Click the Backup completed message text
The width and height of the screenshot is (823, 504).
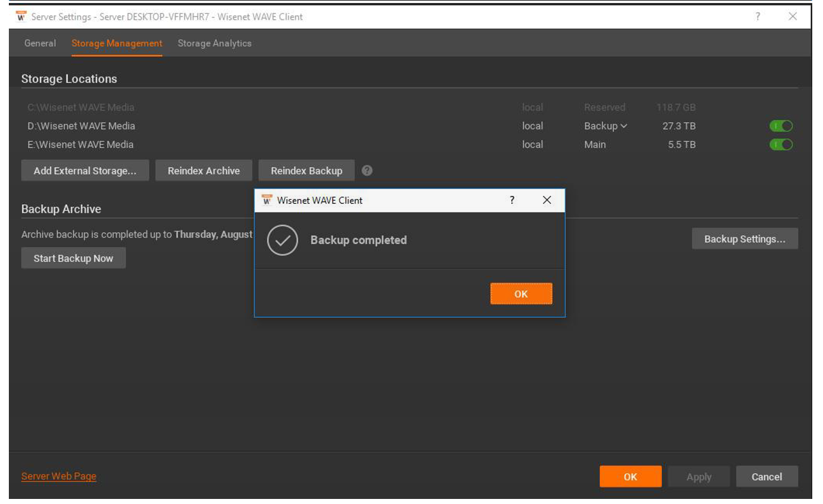[x=359, y=240]
